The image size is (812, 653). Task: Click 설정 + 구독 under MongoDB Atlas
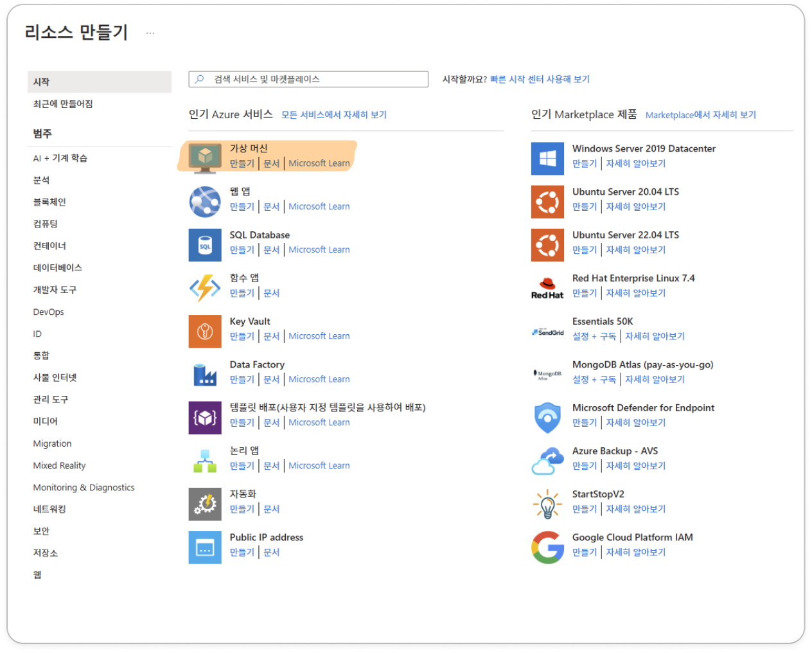594,379
